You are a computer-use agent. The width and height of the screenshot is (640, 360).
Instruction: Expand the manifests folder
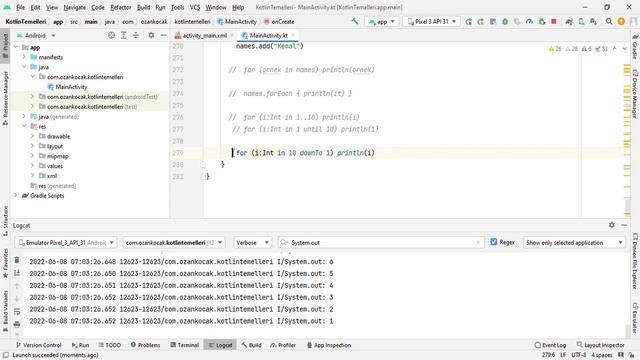tap(24, 57)
